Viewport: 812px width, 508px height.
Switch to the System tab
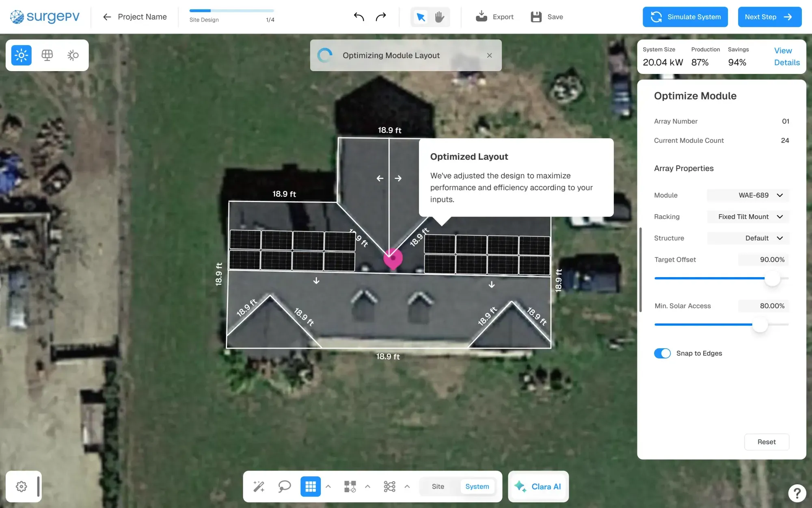coord(477,486)
